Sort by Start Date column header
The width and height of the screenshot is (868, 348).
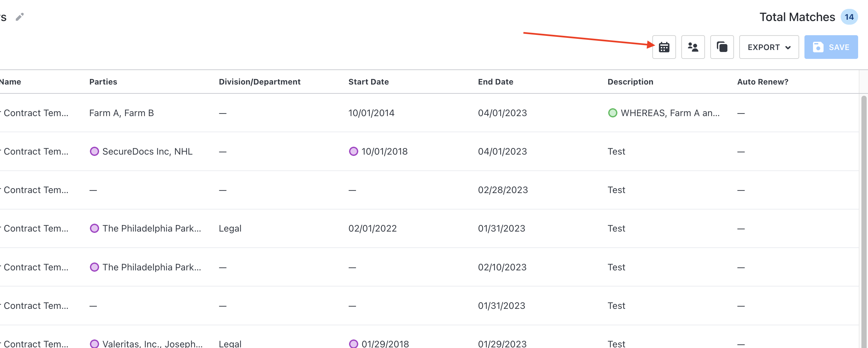368,82
